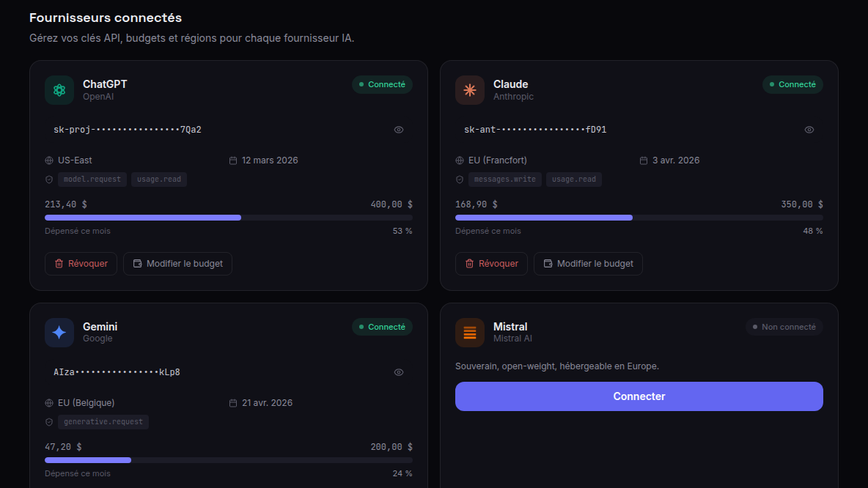Open Modifier le budget for ChatGPT
Viewport: 868px width, 488px height.
(177, 263)
